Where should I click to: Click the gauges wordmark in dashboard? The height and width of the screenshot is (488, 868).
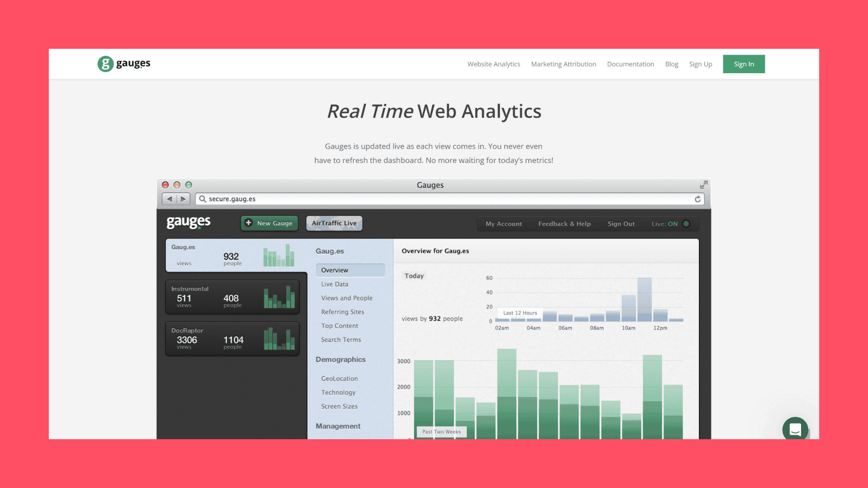(x=189, y=222)
